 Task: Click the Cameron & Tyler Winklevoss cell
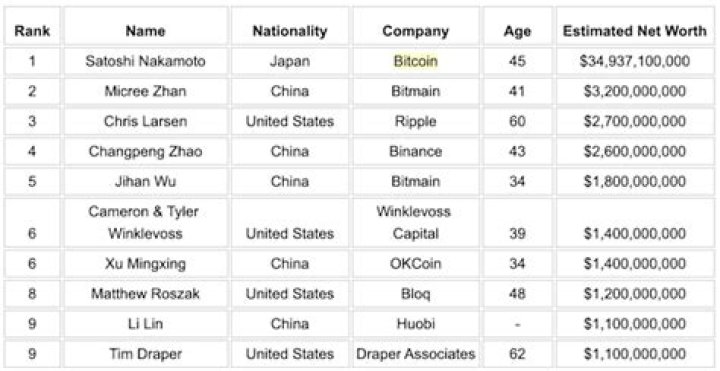click(146, 223)
